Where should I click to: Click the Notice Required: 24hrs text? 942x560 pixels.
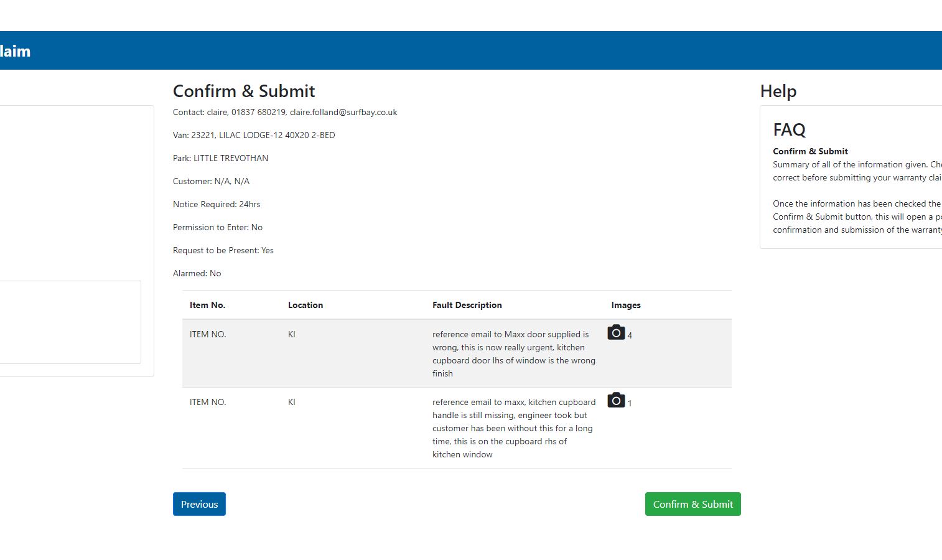coord(217,204)
